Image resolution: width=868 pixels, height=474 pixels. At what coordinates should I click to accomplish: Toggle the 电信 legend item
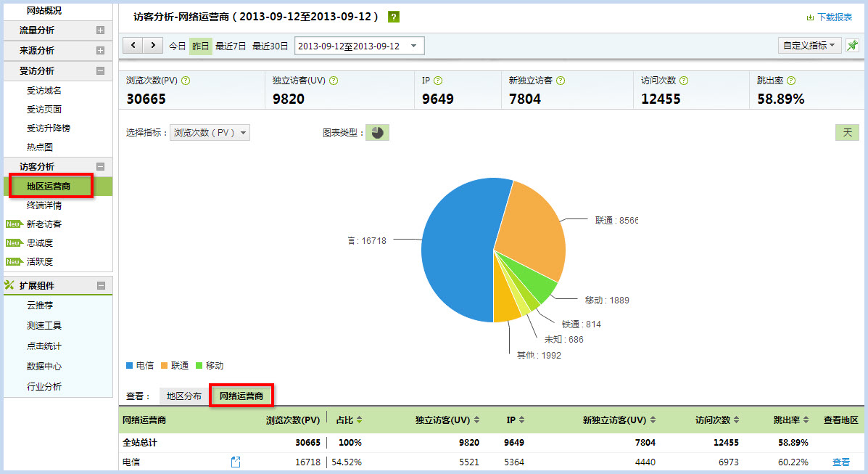point(140,365)
